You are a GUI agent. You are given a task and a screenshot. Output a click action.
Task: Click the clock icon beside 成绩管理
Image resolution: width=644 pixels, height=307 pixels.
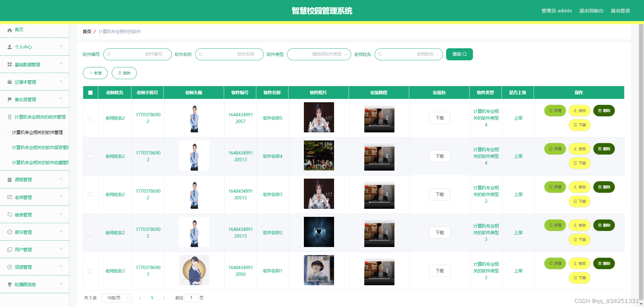coord(10,267)
